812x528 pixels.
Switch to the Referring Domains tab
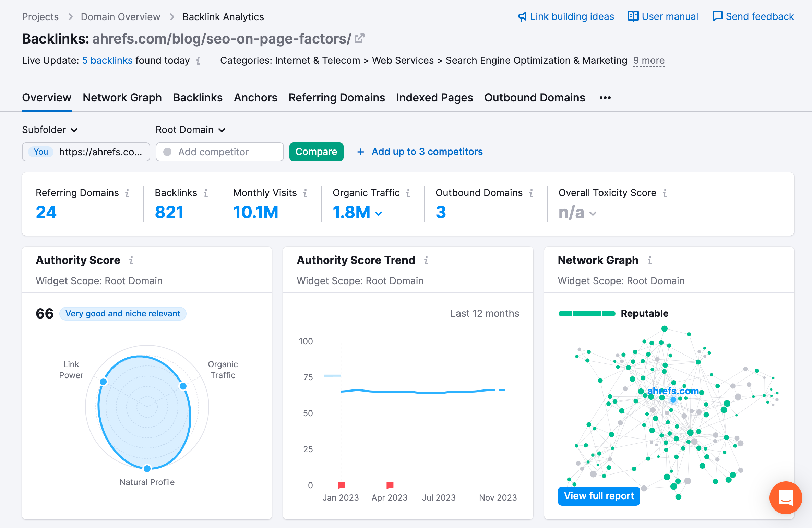coord(336,97)
